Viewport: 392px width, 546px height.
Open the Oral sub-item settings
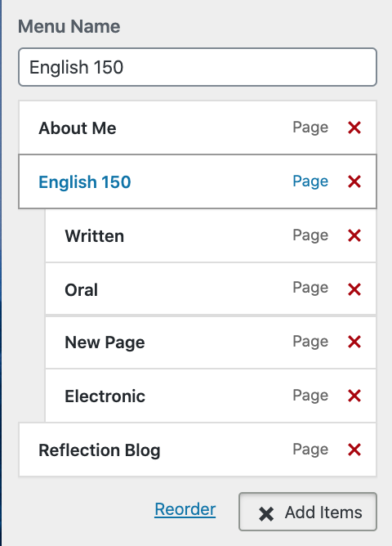point(211,289)
